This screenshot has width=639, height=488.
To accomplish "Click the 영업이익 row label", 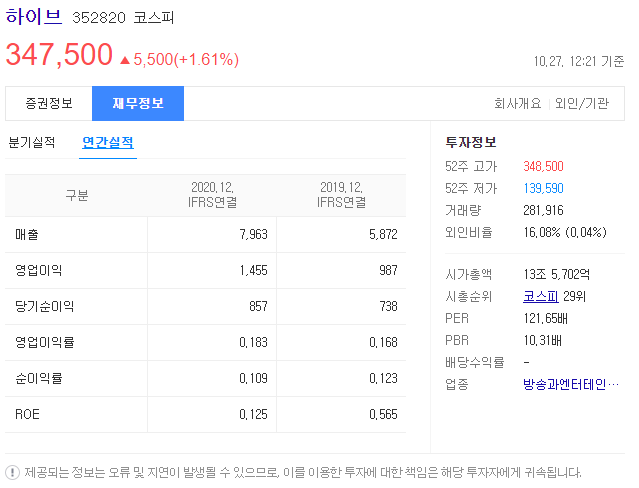I will (39, 270).
